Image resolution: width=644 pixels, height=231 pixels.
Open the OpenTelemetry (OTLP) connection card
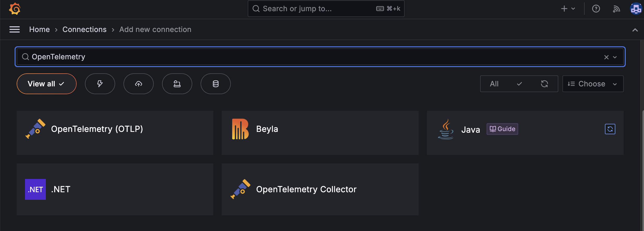115,133
